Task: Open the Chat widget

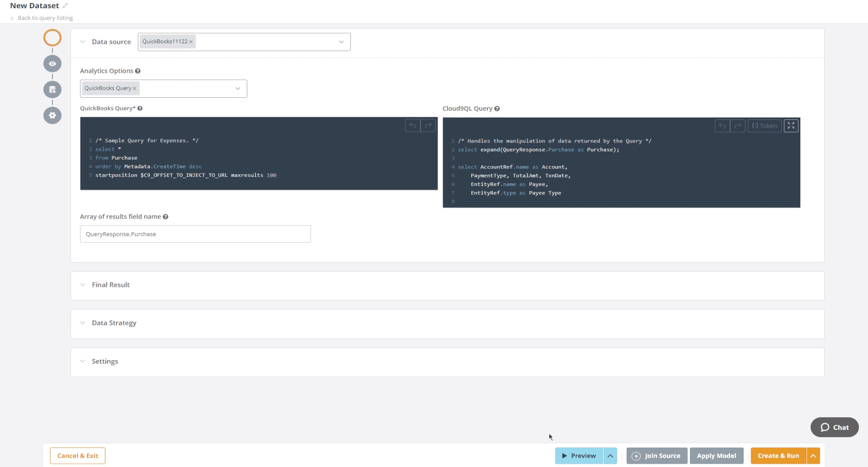Action: (834, 427)
